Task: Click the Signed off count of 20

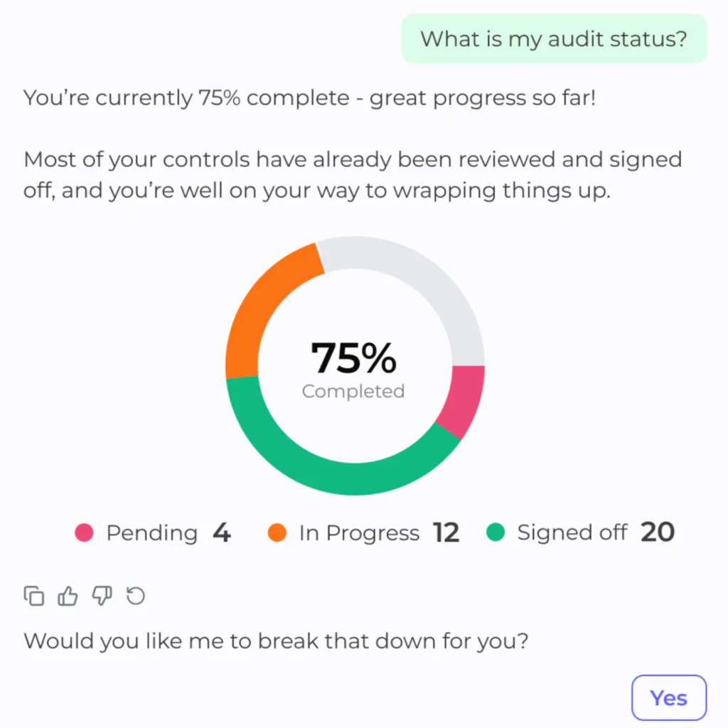Action: [x=658, y=532]
